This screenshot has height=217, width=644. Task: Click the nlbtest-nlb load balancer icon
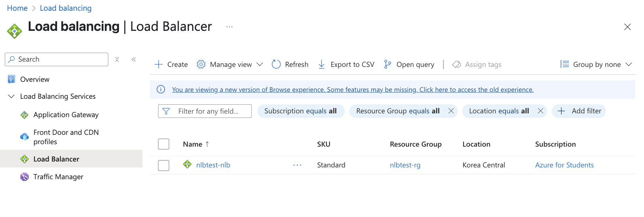187,164
